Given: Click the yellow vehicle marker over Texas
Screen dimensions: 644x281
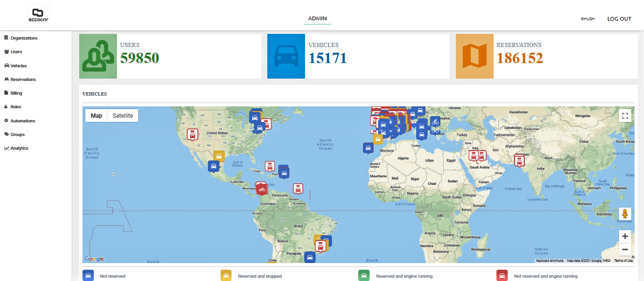Looking at the screenshot, I should [219, 156].
